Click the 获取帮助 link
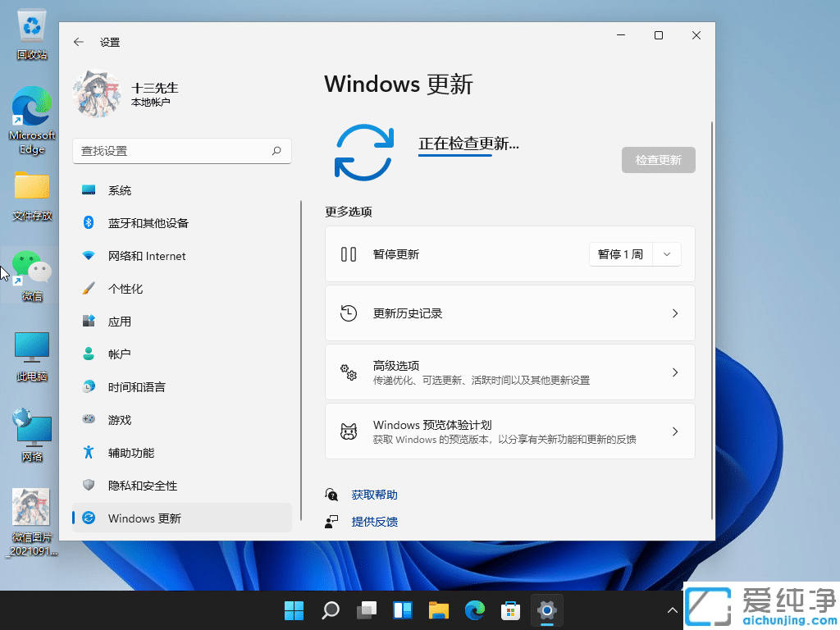840x630 pixels. point(374,494)
